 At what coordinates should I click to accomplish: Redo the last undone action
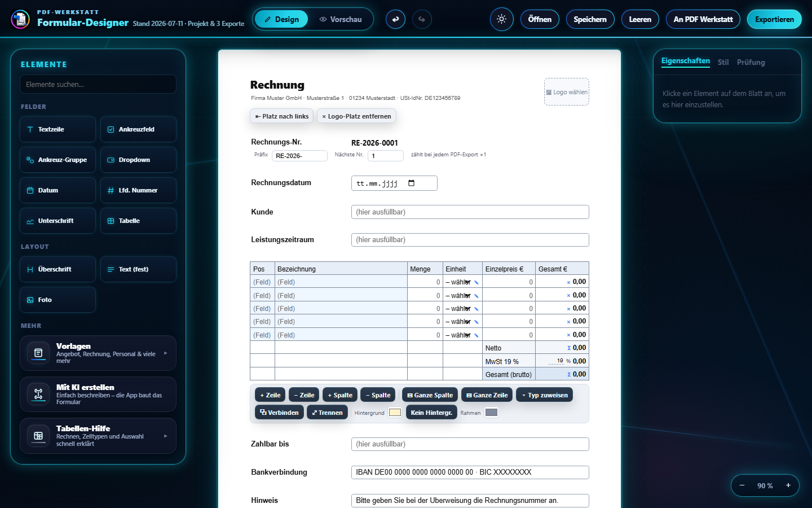[x=422, y=19]
